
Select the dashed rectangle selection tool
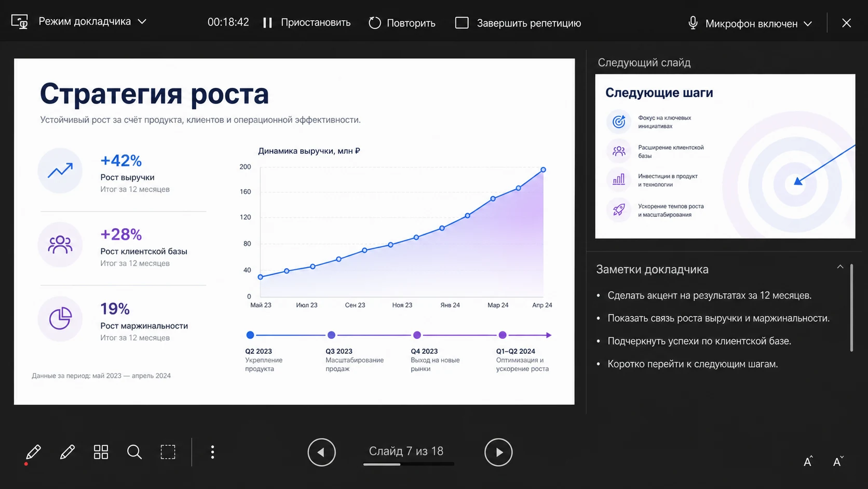tap(168, 452)
